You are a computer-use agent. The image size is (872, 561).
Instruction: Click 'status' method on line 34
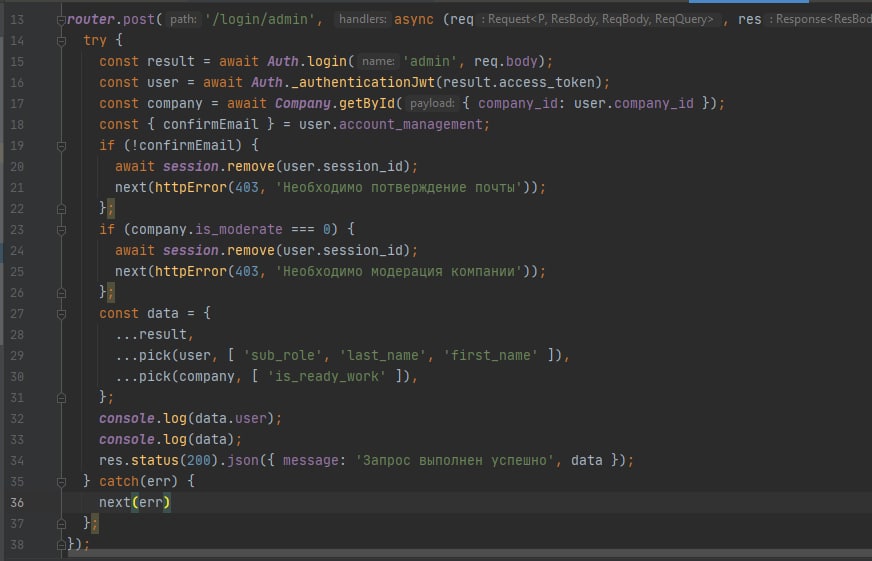tap(155, 460)
